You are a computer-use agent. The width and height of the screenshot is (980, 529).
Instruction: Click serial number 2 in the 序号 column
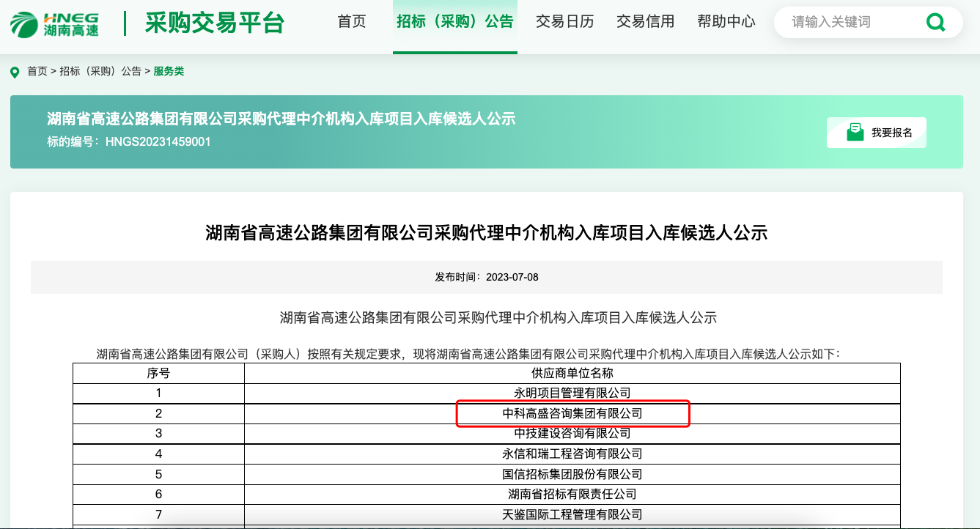tap(158, 413)
